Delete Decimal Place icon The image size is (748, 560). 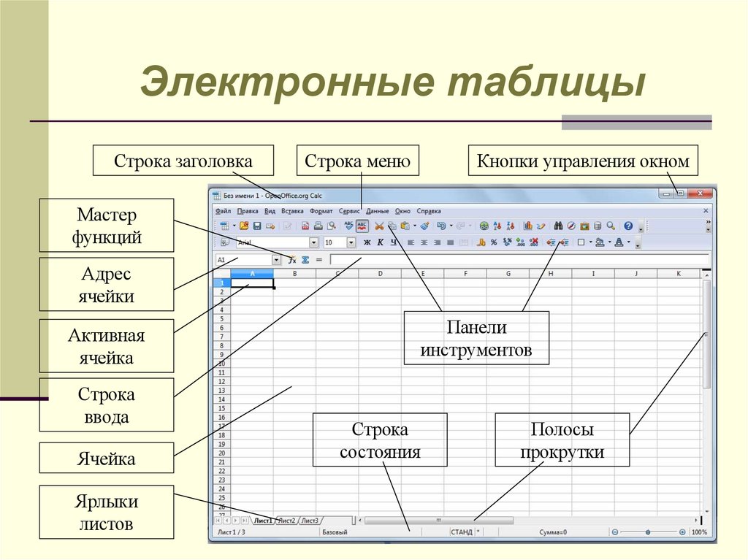(534, 242)
